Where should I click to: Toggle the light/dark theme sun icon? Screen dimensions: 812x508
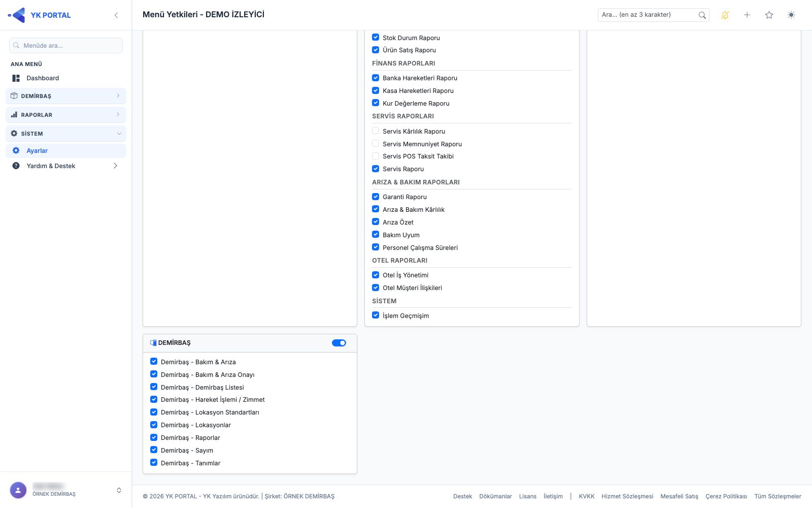(x=791, y=15)
